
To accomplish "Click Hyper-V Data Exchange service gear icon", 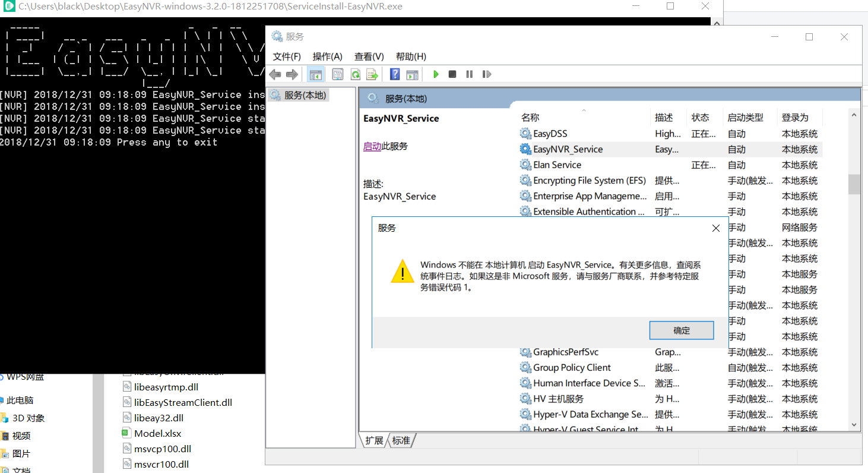I will pyautogui.click(x=525, y=414).
